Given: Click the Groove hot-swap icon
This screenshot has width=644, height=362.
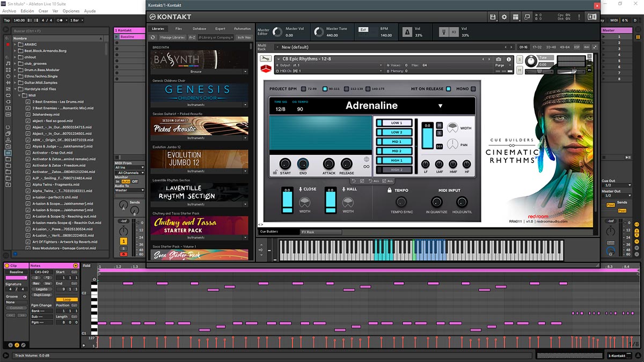Looking at the screenshot, I should tap(24, 297).
